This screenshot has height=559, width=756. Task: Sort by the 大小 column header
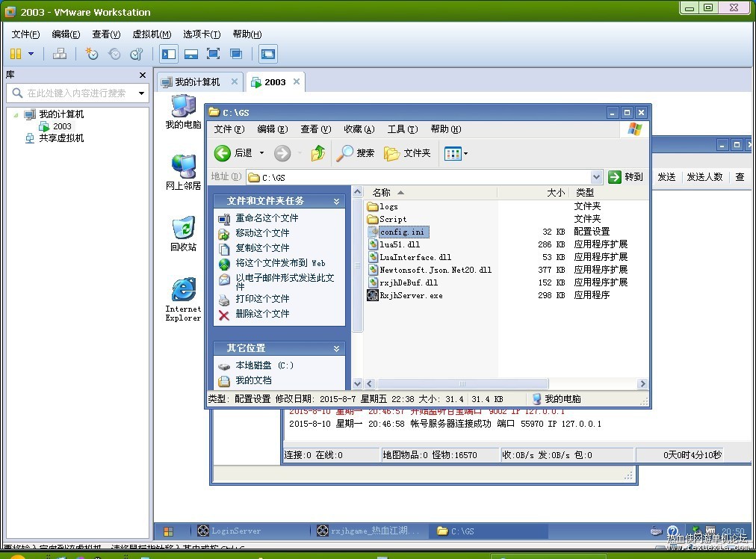tap(533, 193)
